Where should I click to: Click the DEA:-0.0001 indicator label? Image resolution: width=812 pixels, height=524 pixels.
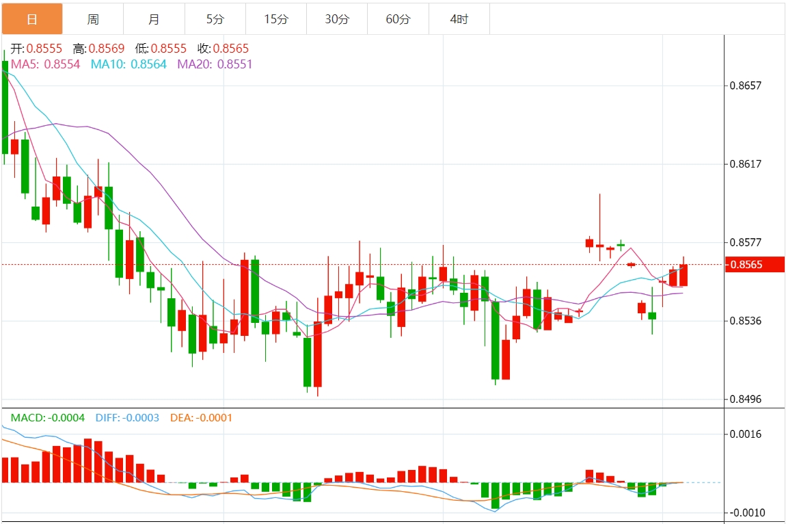(x=202, y=418)
